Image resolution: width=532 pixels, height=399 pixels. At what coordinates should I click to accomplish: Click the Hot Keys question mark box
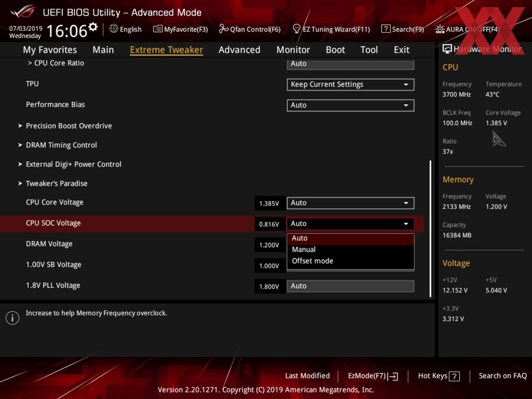point(454,376)
